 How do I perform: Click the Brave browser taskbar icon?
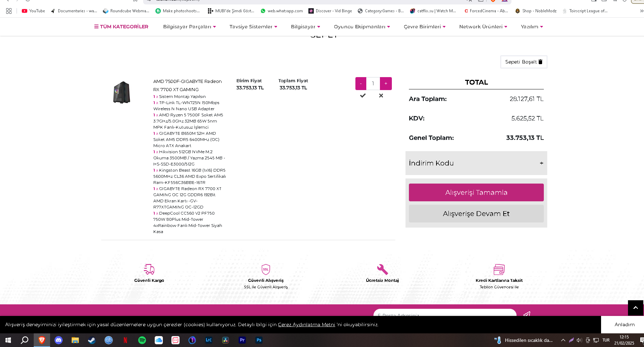[x=42, y=340]
